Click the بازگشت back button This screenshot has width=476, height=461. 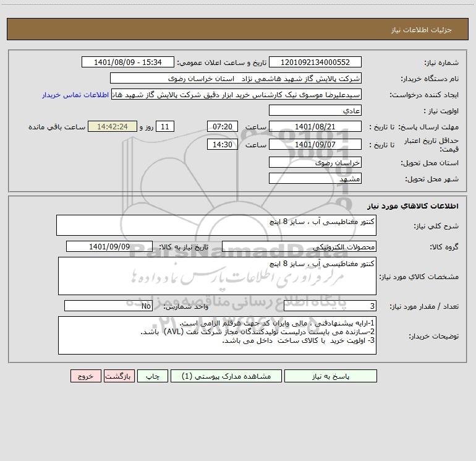click(x=119, y=376)
